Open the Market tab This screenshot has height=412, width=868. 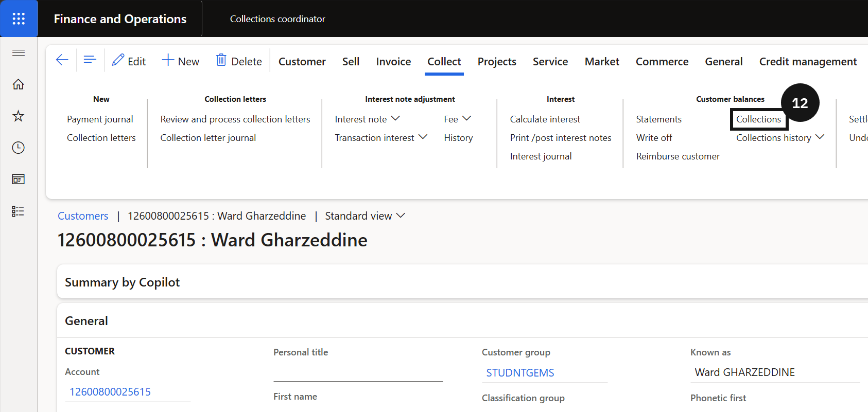tap(602, 62)
